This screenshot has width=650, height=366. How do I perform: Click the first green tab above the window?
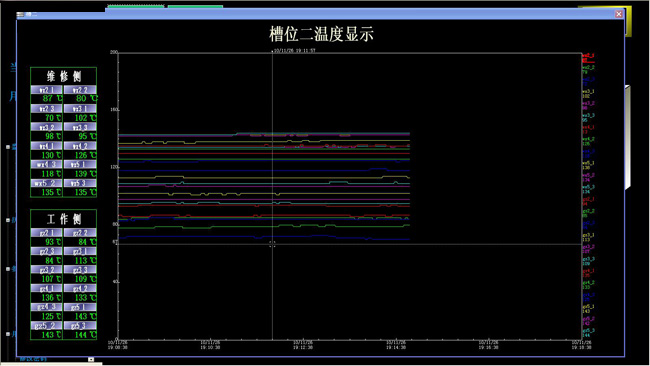coord(136,6)
